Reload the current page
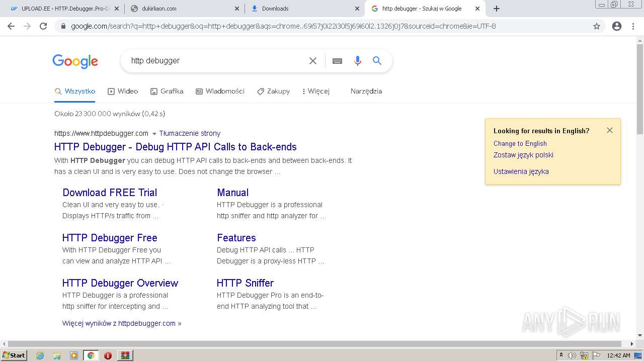644x362 pixels. tap(43, 26)
